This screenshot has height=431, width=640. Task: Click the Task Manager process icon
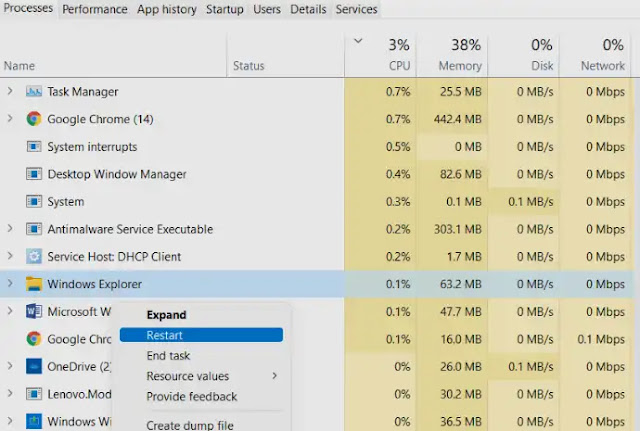click(34, 91)
